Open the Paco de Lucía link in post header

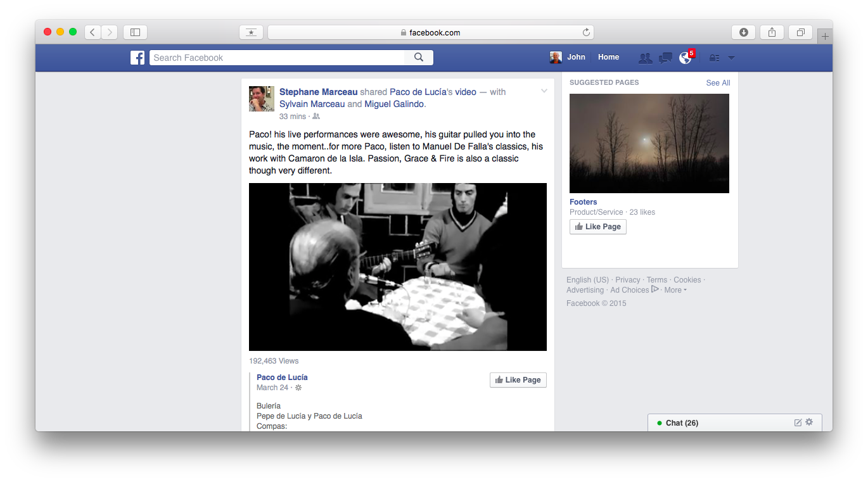(418, 92)
